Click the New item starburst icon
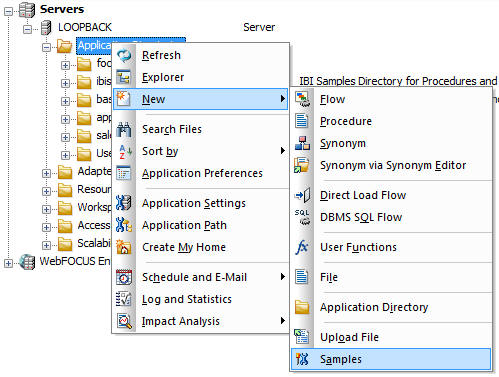 pyautogui.click(x=123, y=99)
